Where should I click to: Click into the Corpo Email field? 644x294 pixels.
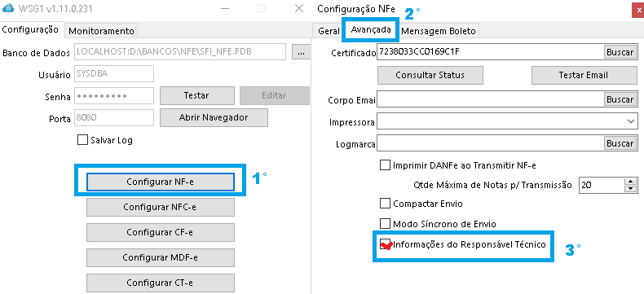click(490, 99)
